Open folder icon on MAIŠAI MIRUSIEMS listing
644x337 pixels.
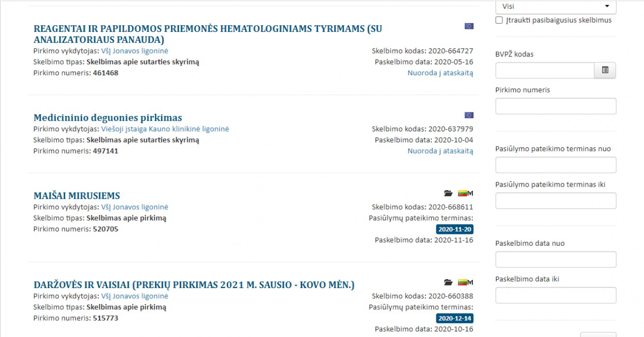[x=448, y=193]
